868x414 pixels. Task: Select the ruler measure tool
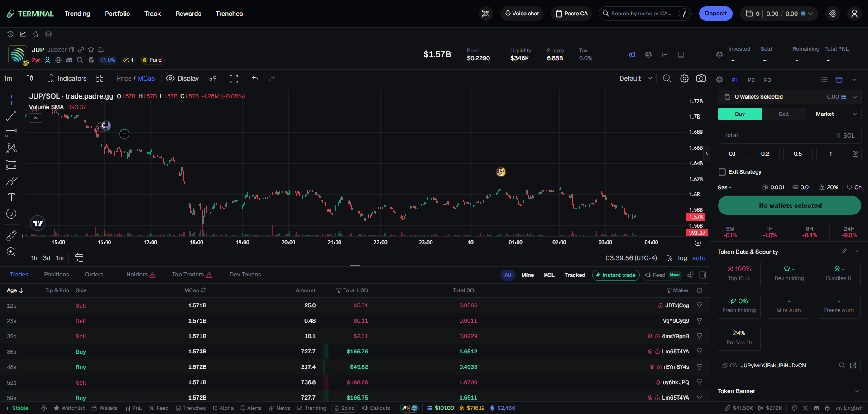tap(11, 235)
